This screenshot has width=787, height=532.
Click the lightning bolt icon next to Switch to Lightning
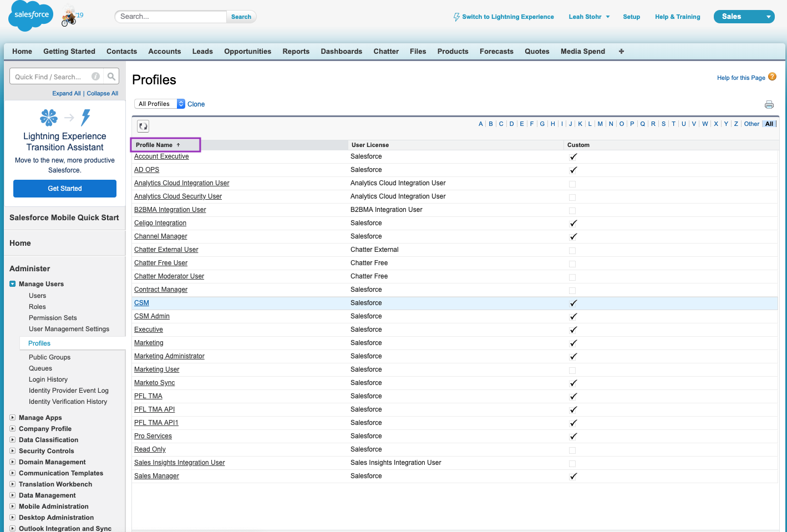(456, 17)
